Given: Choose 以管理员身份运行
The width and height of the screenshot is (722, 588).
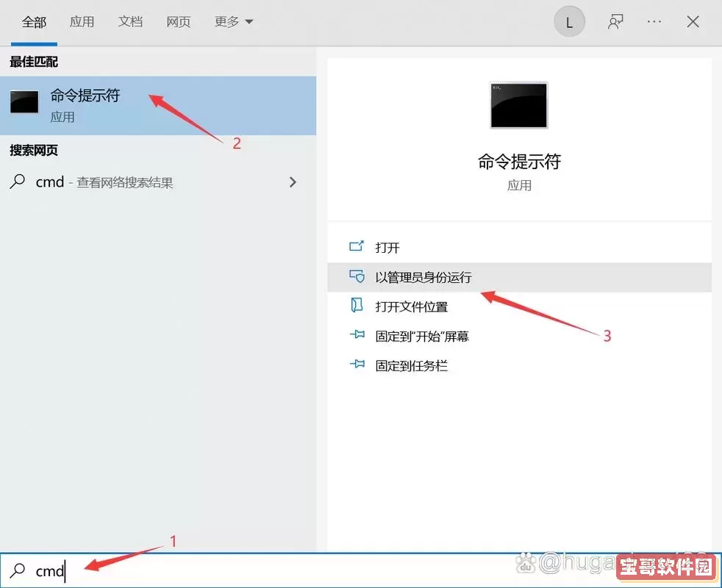Looking at the screenshot, I should coord(519,277).
